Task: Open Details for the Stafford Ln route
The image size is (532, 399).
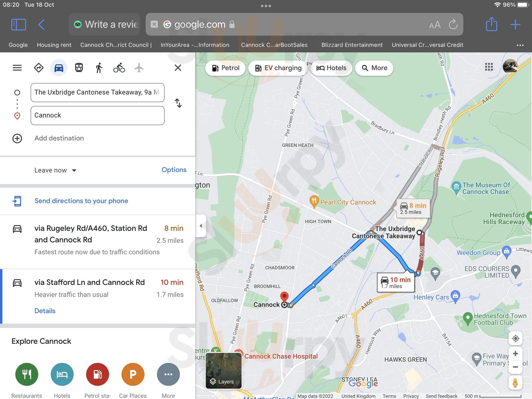Action: click(45, 311)
